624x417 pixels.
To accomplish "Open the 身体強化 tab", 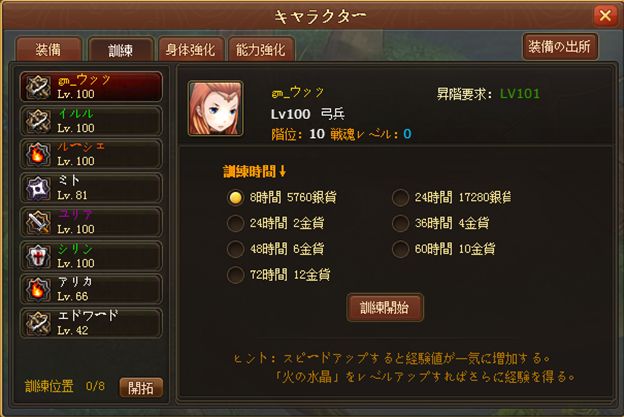I will click(191, 50).
